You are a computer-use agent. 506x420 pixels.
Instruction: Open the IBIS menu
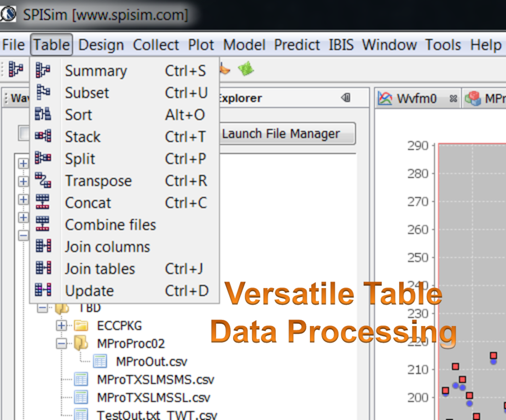pyautogui.click(x=342, y=45)
